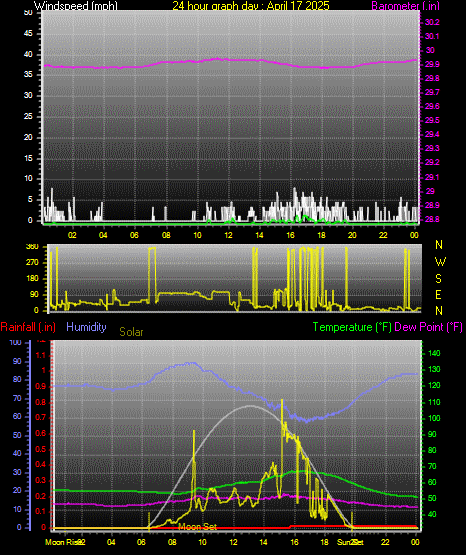The image size is (466, 555).
Task: Click the Temperature (°F) legend label
Action: point(352,327)
